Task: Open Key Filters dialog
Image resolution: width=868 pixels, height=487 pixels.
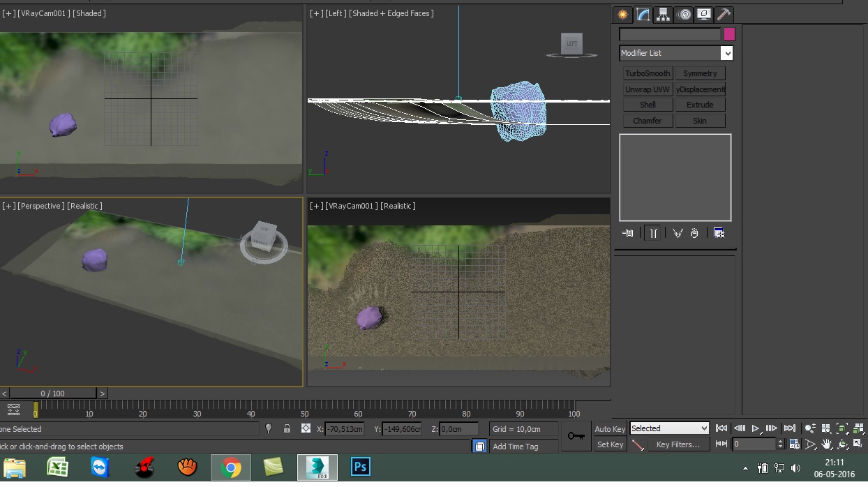Action: 678,444
